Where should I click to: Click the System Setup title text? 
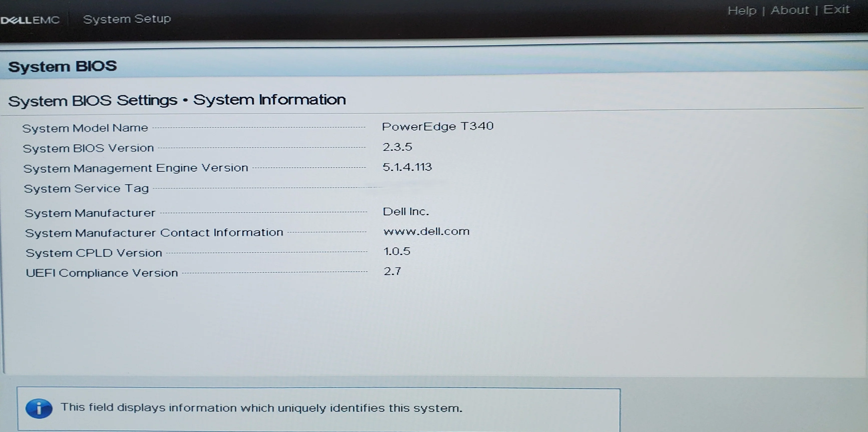click(x=127, y=19)
